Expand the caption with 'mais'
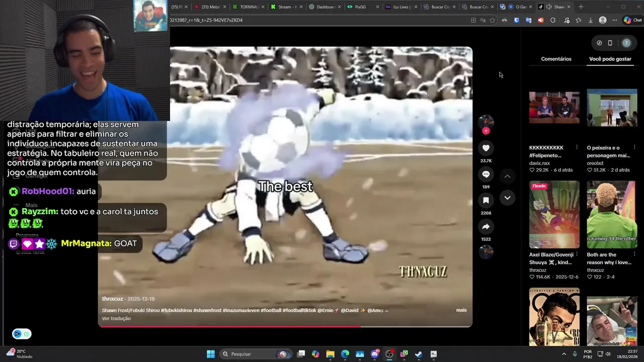Image resolution: width=644 pixels, height=362 pixels. pyautogui.click(x=461, y=310)
